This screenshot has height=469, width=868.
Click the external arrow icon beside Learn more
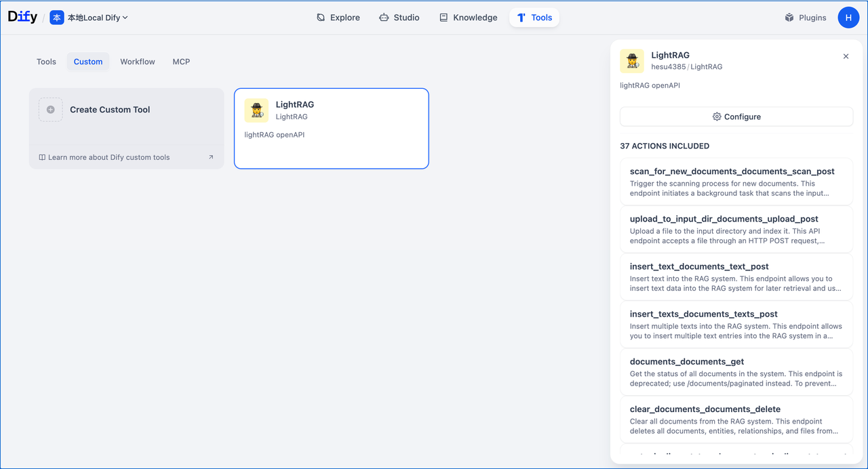pyautogui.click(x=211, y=157)
